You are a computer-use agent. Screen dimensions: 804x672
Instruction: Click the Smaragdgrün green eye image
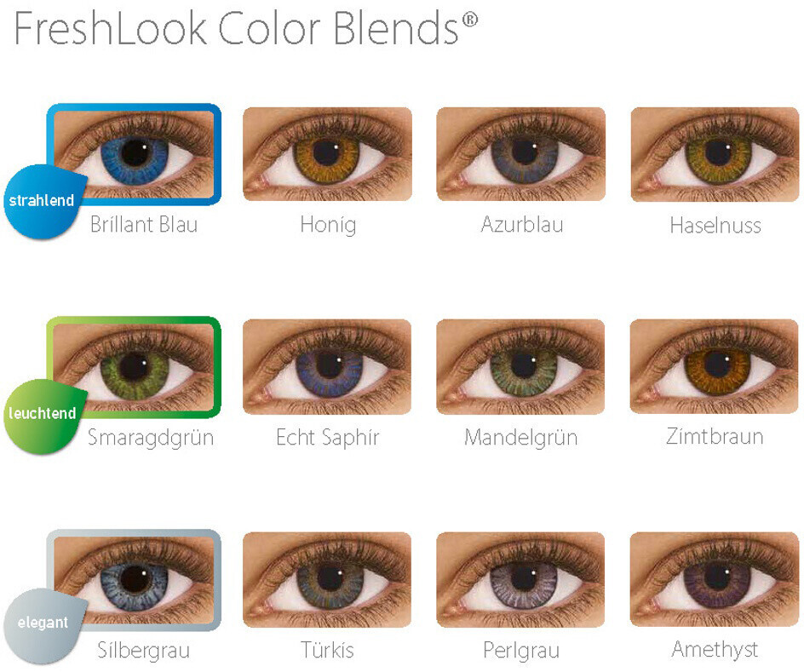tap(134, 367)
